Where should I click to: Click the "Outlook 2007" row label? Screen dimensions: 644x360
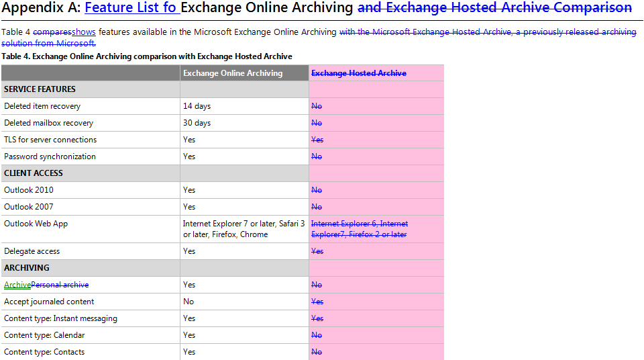[29, 207]
